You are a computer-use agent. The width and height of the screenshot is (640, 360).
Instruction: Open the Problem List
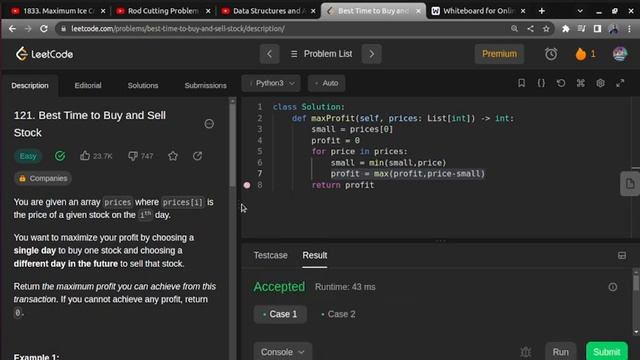click(x=321, y=54)
